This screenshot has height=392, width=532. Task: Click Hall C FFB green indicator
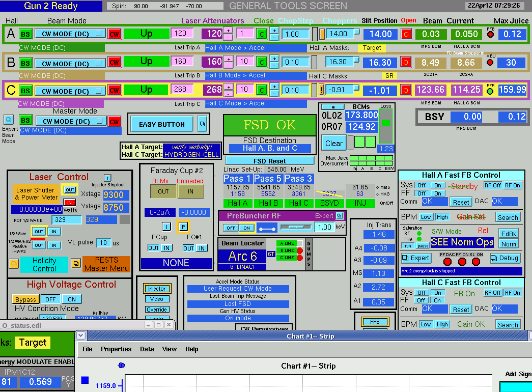click(490, 91)
